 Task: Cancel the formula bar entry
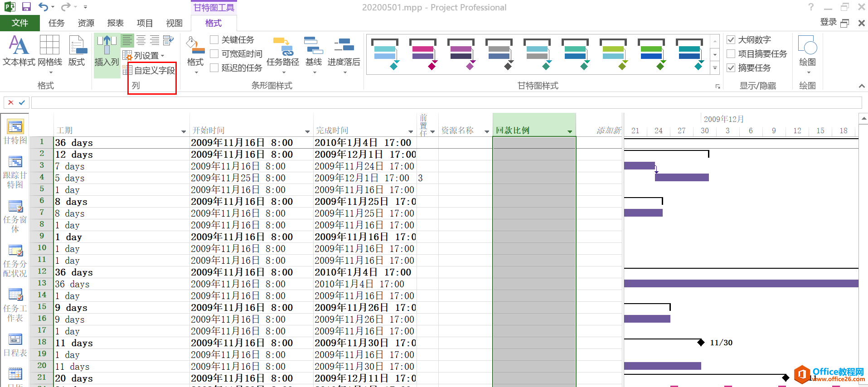point(11,102)
